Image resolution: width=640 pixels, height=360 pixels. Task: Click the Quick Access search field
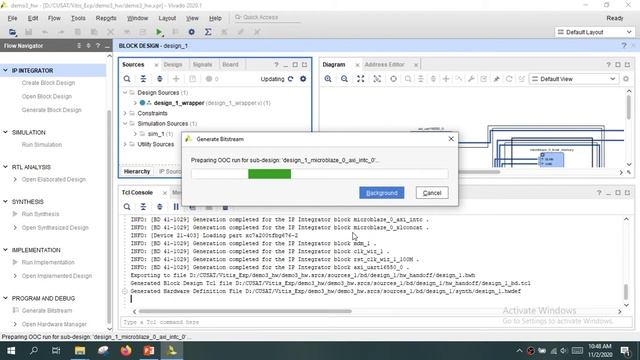coord(267,17)
